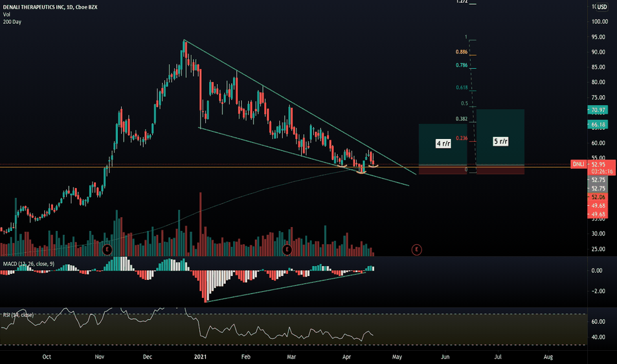The height and width of the screenshot is (364, 617).
Task: Click the Vol indicator legend
Action: click(7, 14)
